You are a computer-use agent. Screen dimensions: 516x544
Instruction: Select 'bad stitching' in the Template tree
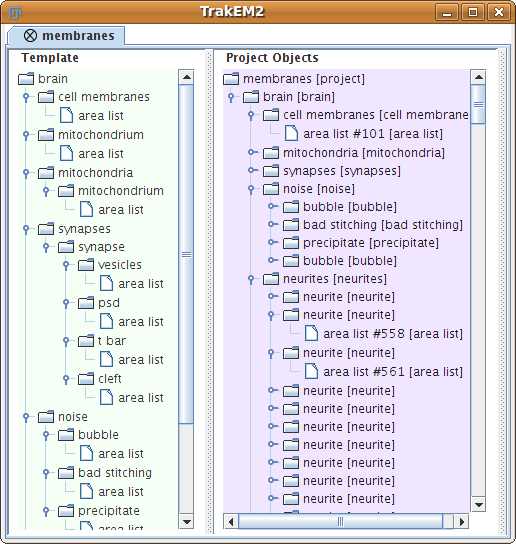pos(115,473)
